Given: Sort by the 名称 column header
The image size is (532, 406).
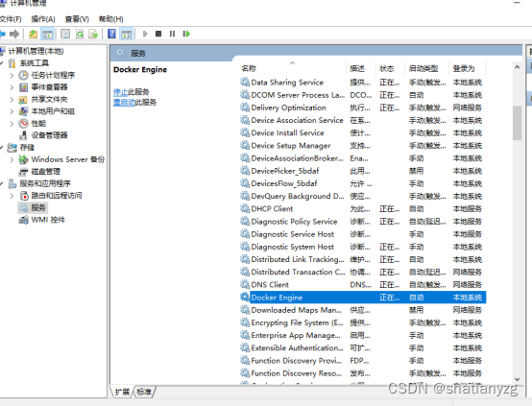Looking at the screenshot, I should click(292, 68).
